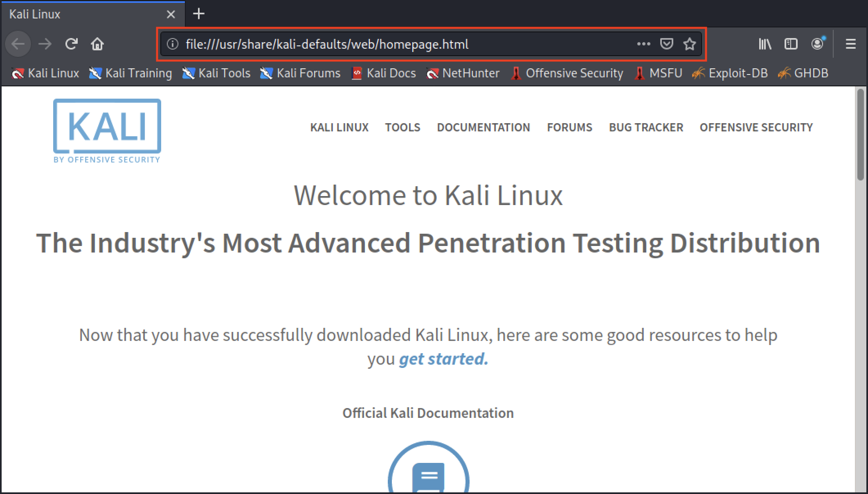Go to the Firefox home page
Viewport: 868px width, 494px height.
coord(97,44)
